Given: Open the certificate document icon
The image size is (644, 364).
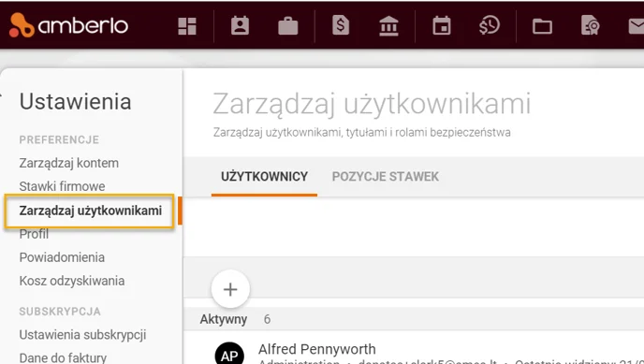Looking at the screenshot, I should point(591,25).
